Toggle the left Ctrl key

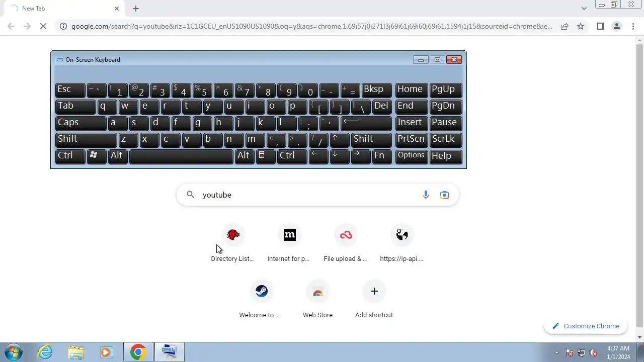[70, 156]
